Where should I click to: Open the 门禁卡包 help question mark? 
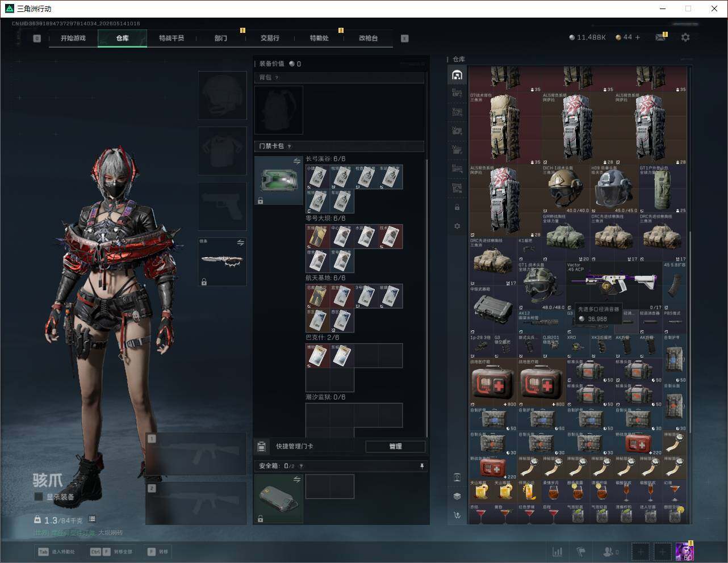[290, 146]
